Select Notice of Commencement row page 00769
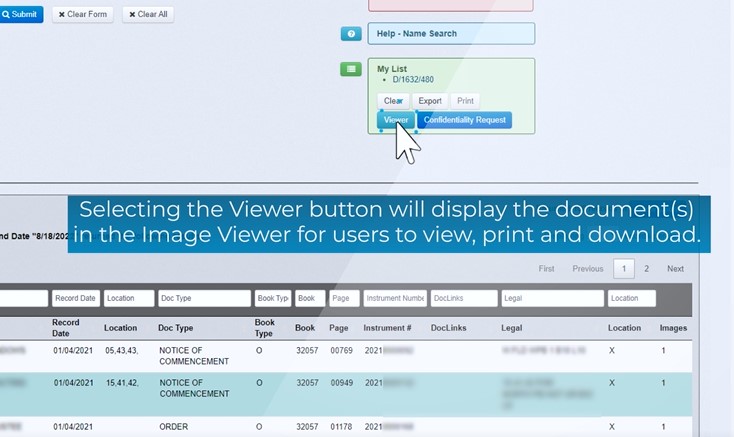The image size is (734, 437). coord(346,356)
